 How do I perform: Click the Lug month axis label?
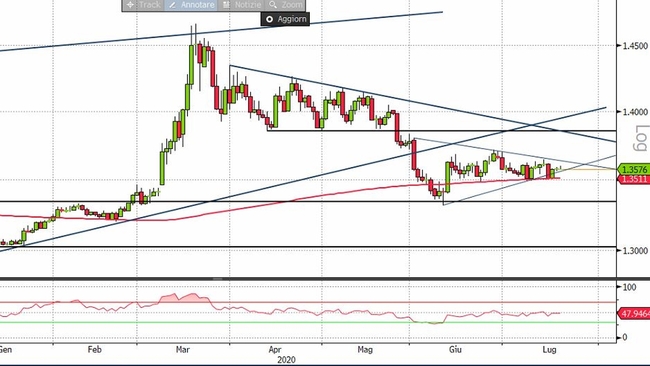click(x=549, y=349)
